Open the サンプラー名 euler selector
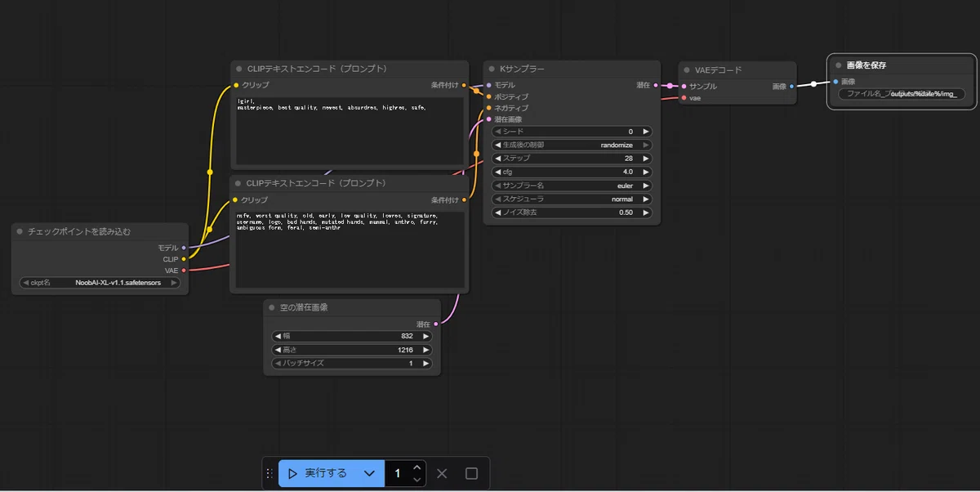 (572, 186)
